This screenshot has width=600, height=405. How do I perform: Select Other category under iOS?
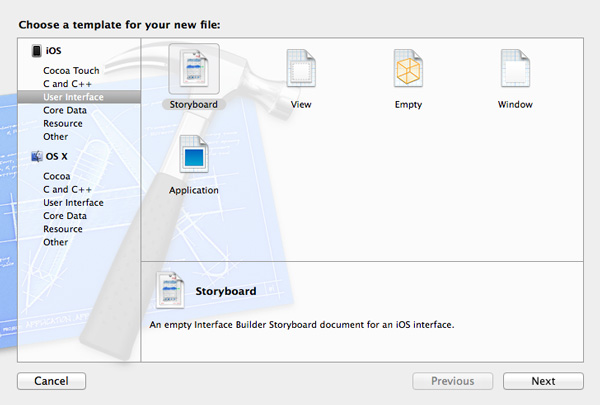point(55,137)
